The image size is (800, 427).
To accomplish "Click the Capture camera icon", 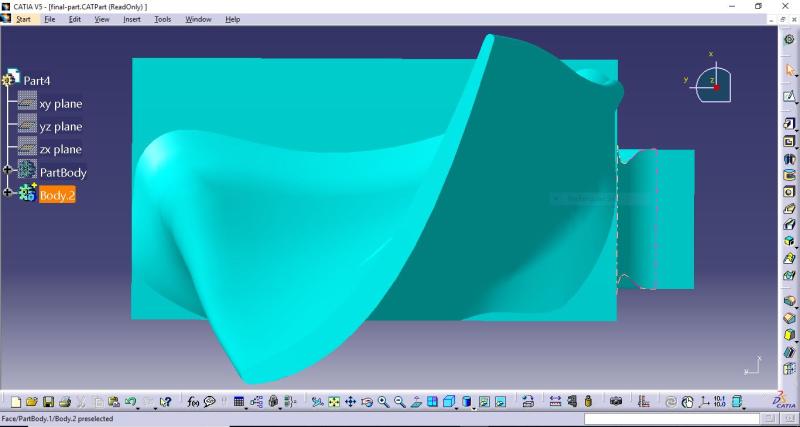I will [x=616, y=402].
